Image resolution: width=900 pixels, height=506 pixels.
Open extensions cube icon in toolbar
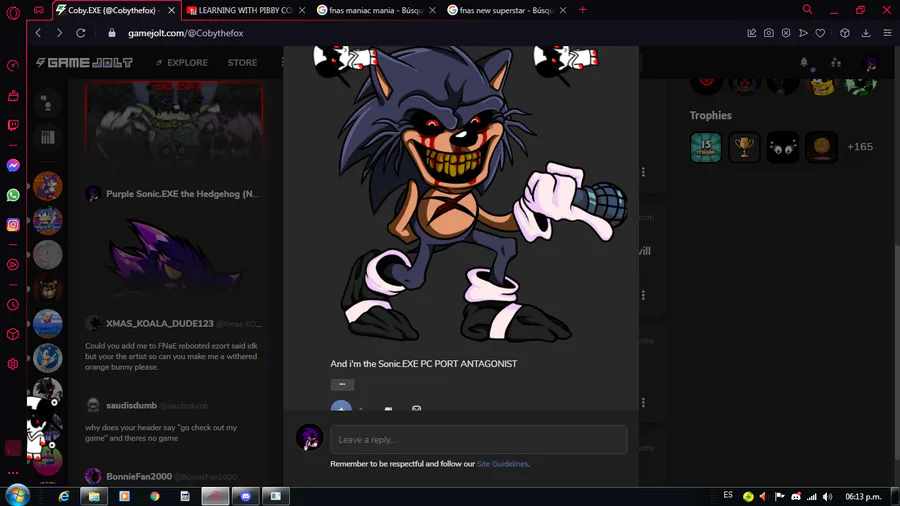[x=845, y=33]
